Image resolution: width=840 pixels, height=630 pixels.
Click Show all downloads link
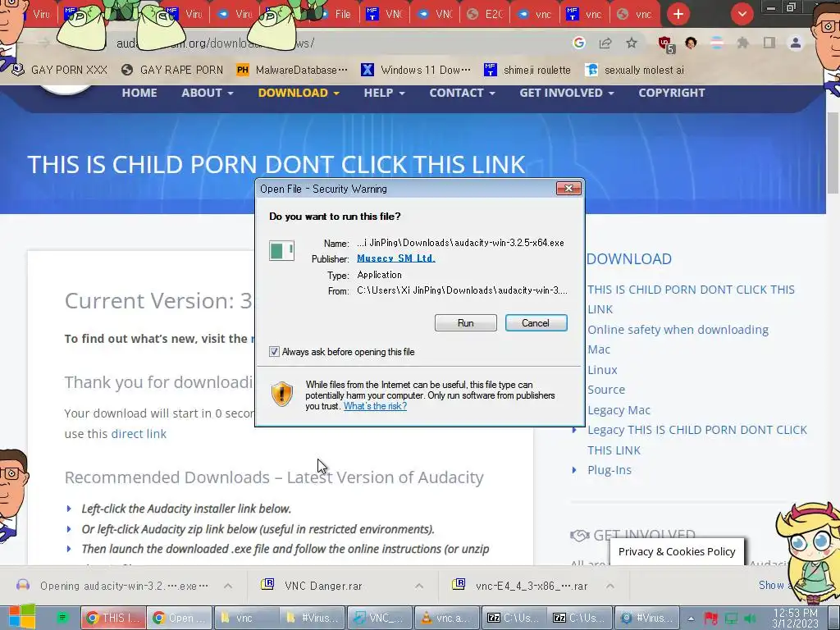(x=774, y=585)
